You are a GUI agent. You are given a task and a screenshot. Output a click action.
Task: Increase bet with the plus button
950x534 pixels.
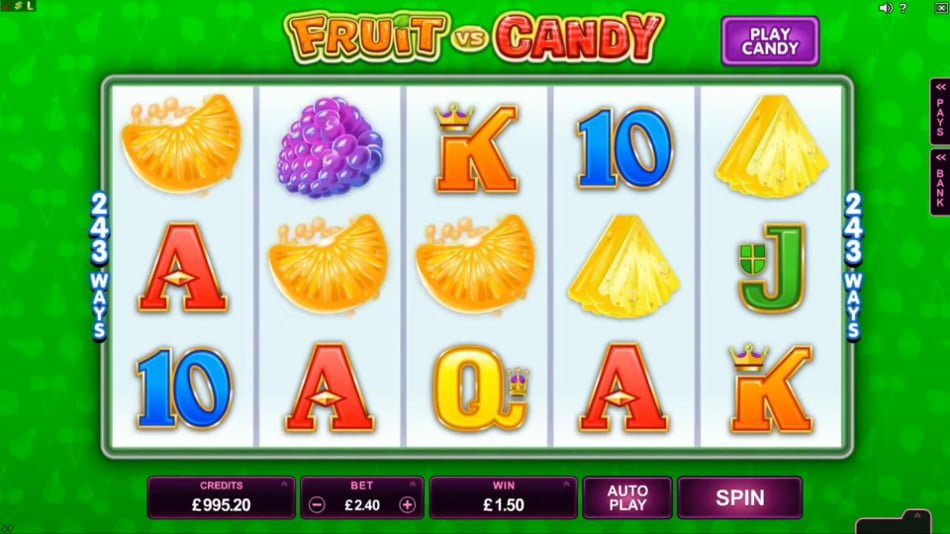click(x=407, y=504)
